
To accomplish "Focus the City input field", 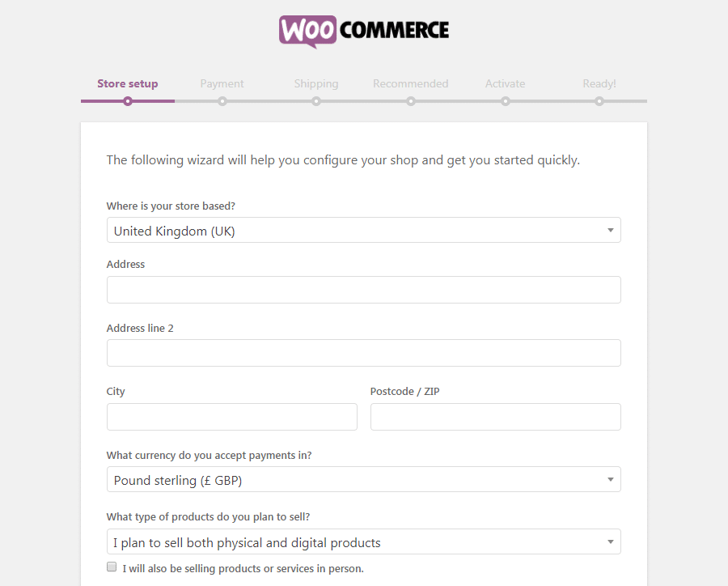I will click(231, 417).
